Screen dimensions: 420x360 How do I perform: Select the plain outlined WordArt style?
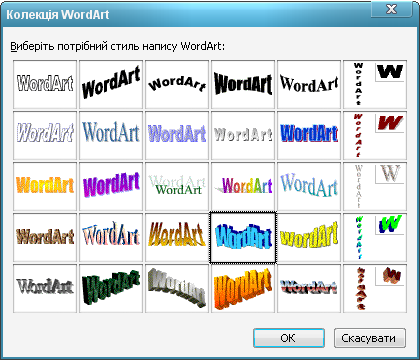pyautogui.click(x=45, y=84)
